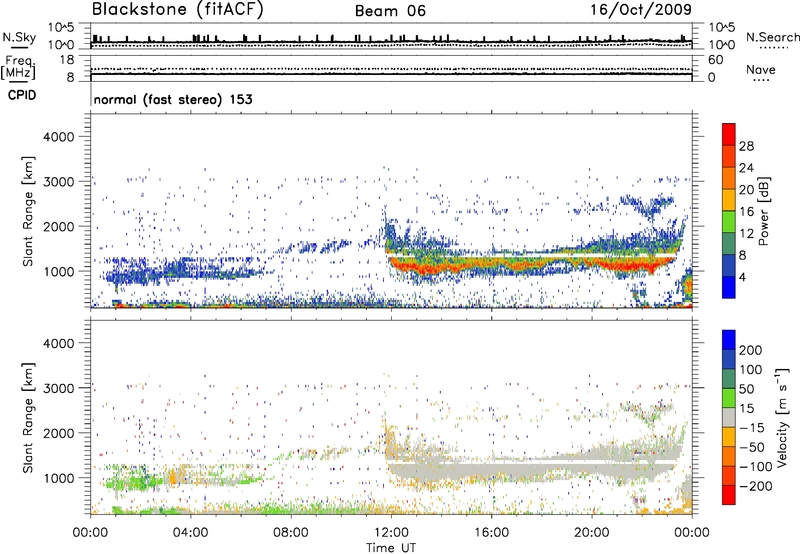This screenshot has width=800, height=554.
Task: Click the '50' Velocity colorbar value
Action: click(x=746, y=389)
